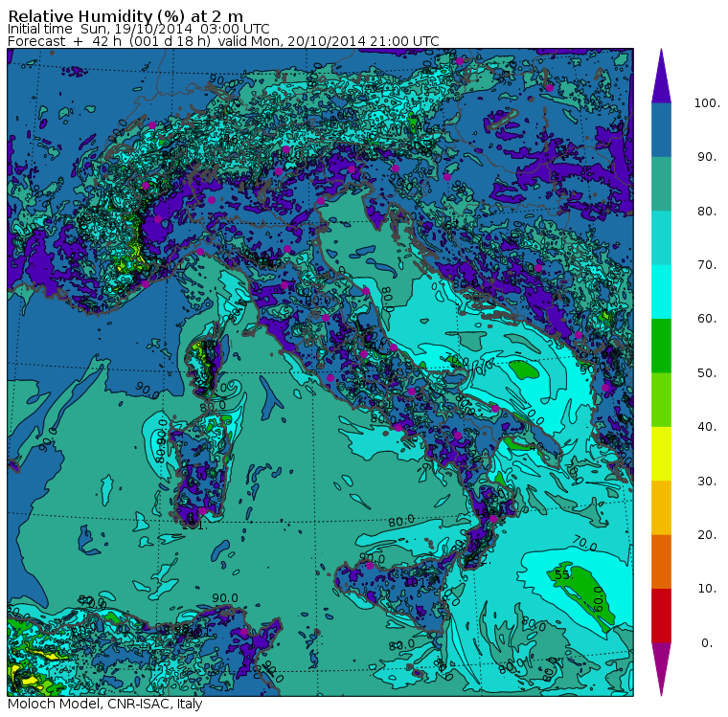This screenshot has height=717, width=728.
Task: Select the dark blue 90–100 colorbar segment
Action: click(x=661, y=130)
